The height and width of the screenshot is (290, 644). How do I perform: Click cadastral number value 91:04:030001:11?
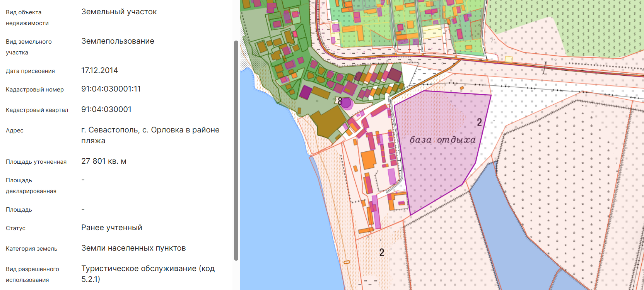tap(111, 89)
